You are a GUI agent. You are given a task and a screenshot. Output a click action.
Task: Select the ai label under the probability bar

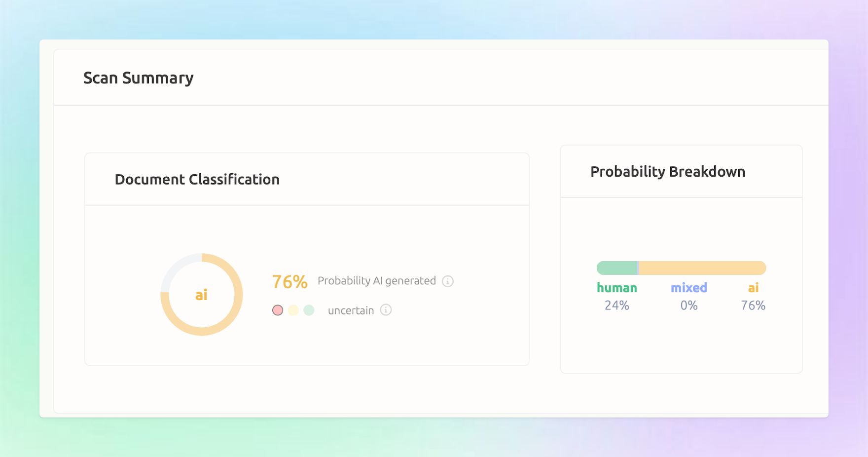point(753,288)
